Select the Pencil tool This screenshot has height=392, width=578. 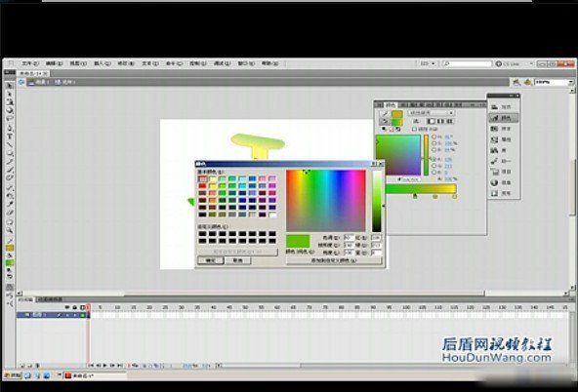[10, 161]
